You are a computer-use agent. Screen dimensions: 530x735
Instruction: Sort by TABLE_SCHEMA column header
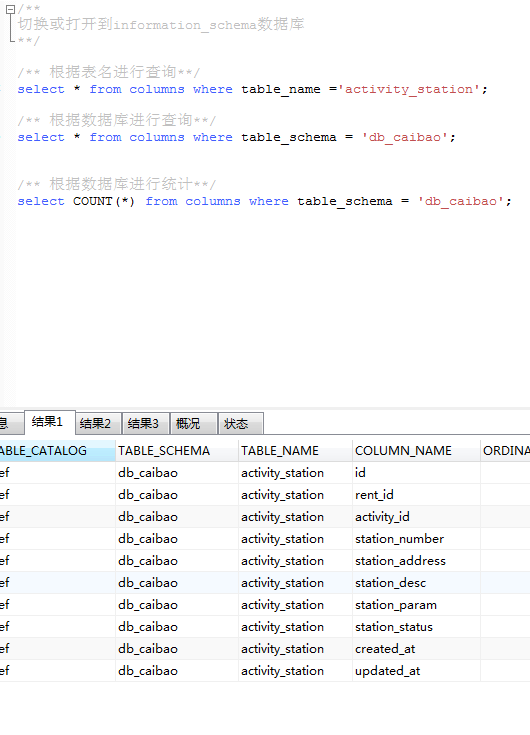click(x=177, y=450)
